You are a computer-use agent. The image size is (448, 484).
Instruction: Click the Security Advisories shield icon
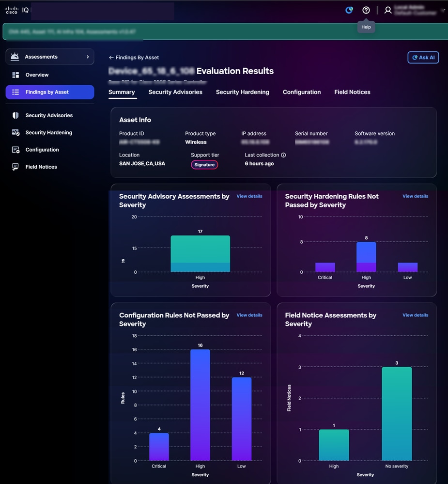coord(15,115)
